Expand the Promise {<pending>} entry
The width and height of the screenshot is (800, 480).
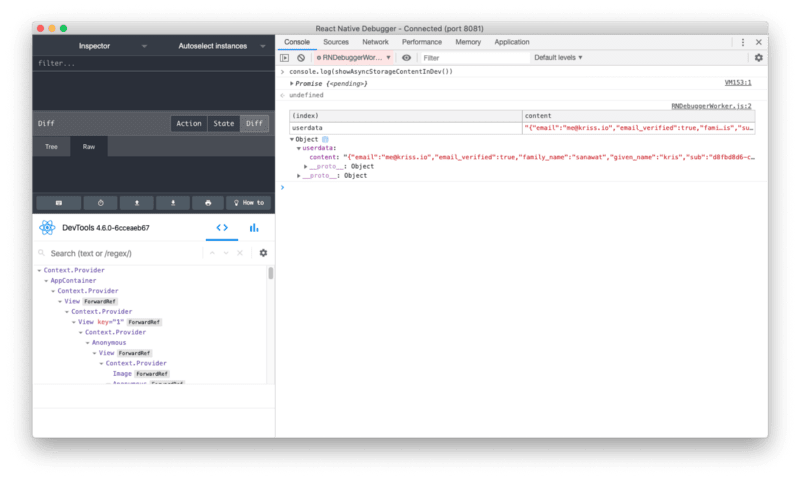point(292,83)
